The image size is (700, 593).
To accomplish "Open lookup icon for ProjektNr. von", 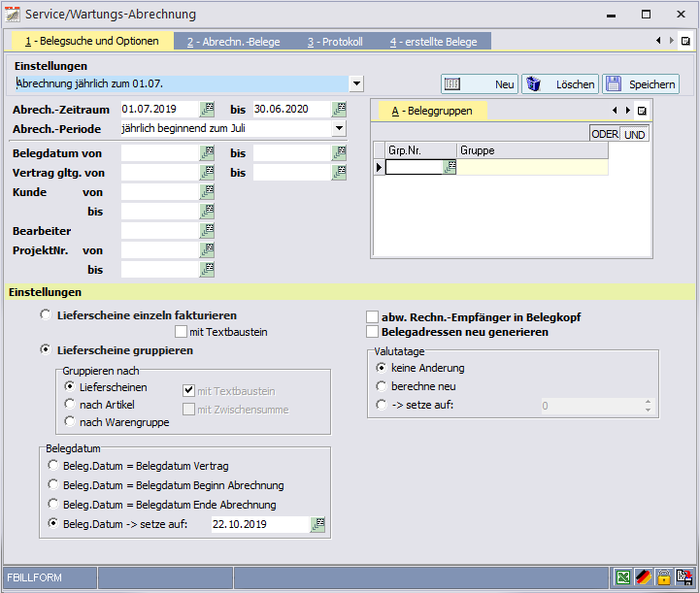I will 207,249.
